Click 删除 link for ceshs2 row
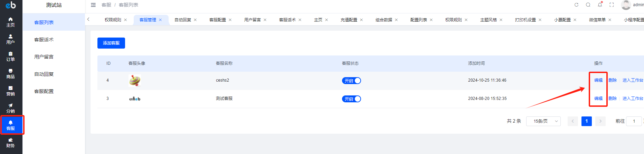 point(613,80)
